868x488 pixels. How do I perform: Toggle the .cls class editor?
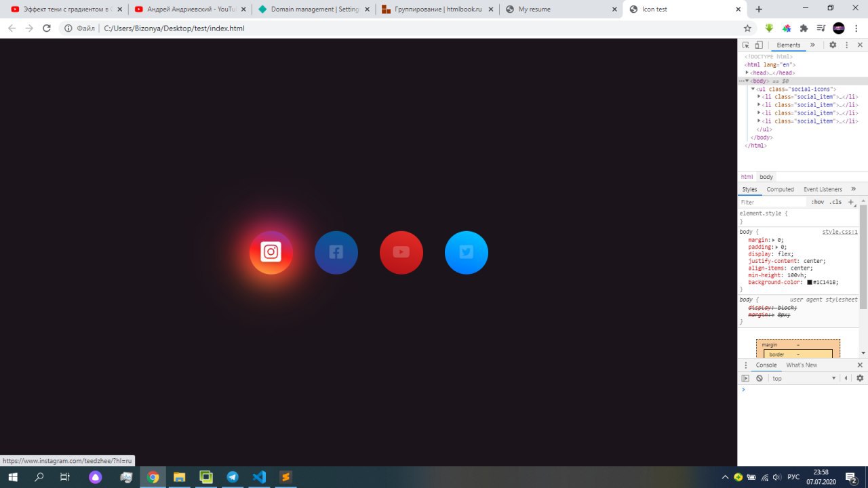pyautogui.click(x=835, y=202)
